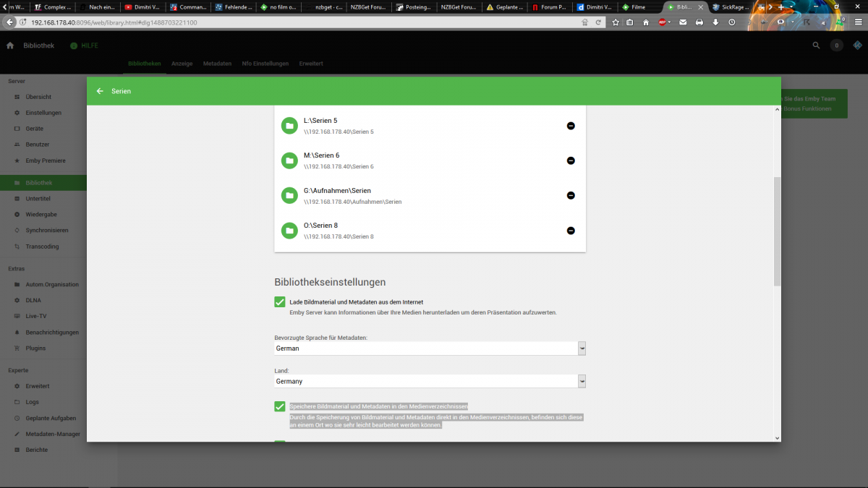
Task: Click the Emby Premiere star icon
Action: click(17, 160)
